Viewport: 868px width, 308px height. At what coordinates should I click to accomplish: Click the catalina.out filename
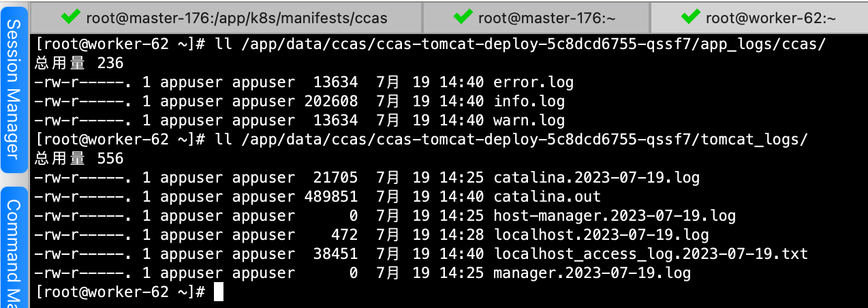pos(547,197)
